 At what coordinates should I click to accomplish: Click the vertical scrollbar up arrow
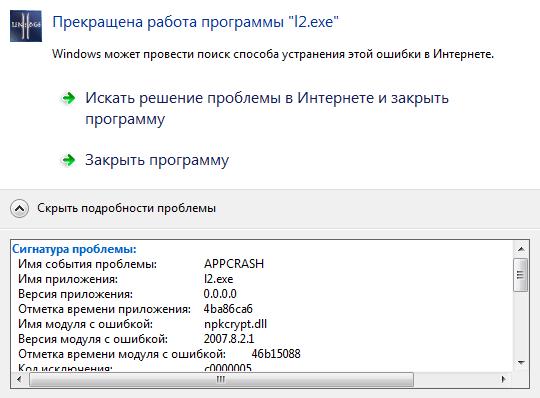(x=521, y=249)
